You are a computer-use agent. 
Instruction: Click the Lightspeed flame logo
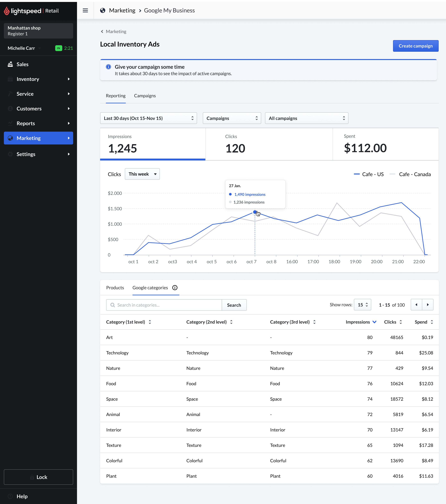[7, 11]
